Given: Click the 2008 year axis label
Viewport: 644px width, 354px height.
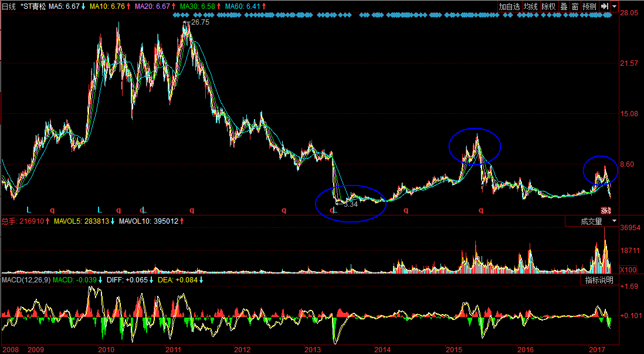Looking at the screenshot, I should pos(11,349).
